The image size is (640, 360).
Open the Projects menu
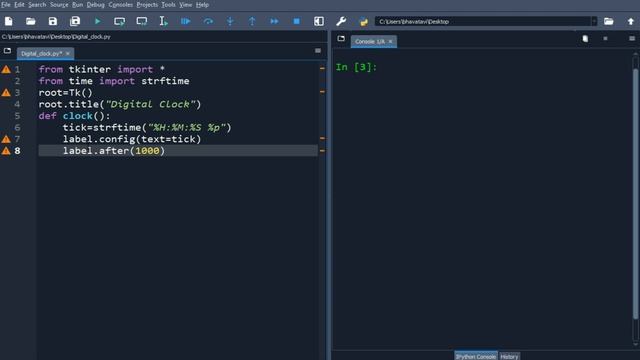(x=147, y=5)
